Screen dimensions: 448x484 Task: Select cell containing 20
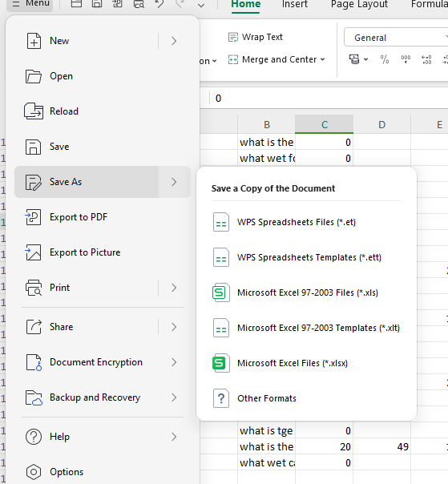325,446
